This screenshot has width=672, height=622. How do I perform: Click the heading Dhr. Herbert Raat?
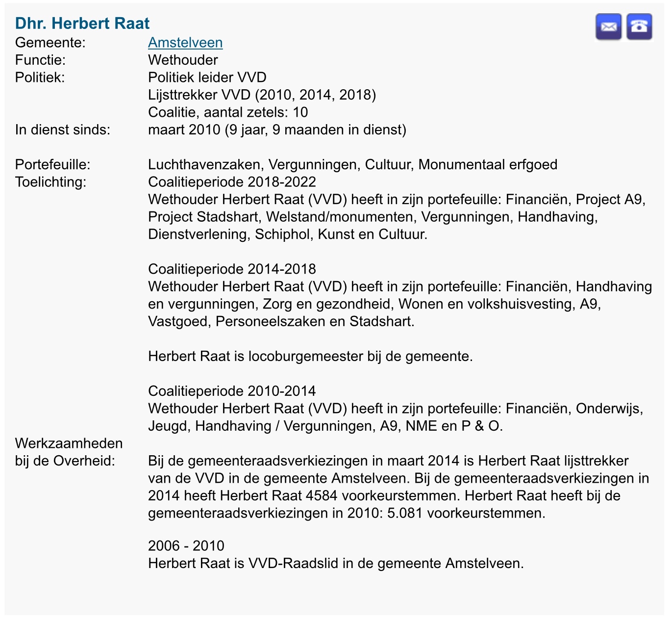point(82,23)
